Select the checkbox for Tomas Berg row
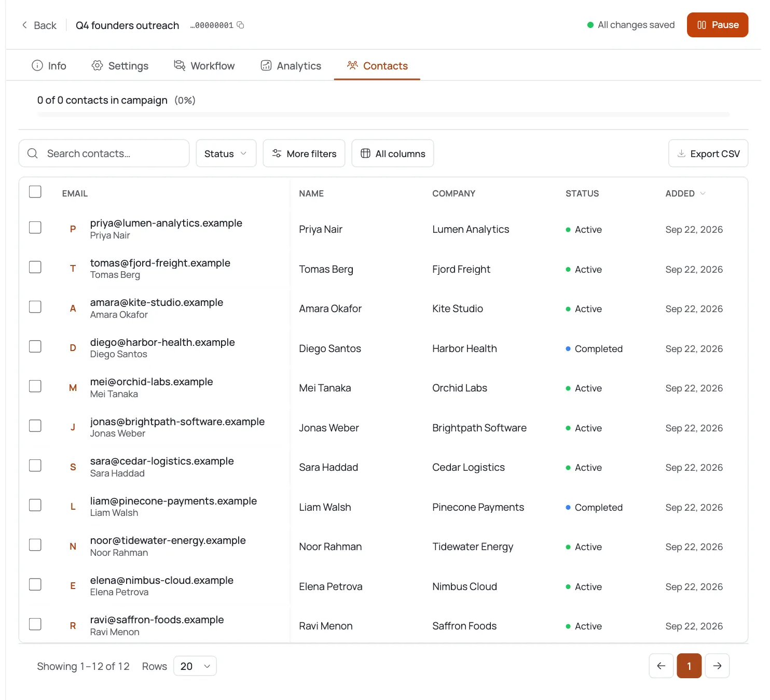 35,267
